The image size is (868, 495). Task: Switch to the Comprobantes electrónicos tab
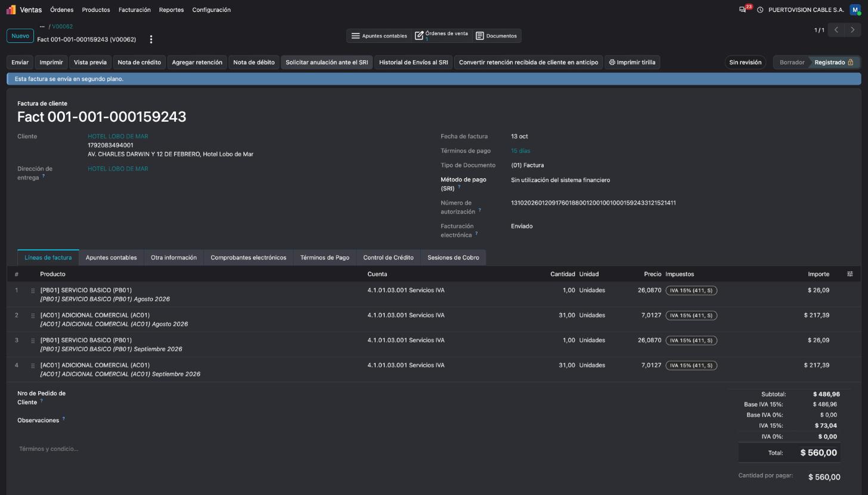point(249,258)
